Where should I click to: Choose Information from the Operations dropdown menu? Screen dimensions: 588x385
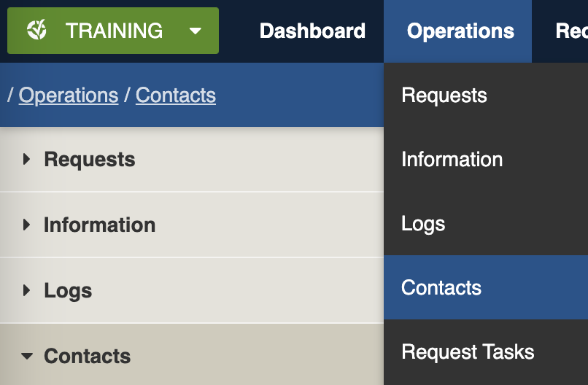452,160
